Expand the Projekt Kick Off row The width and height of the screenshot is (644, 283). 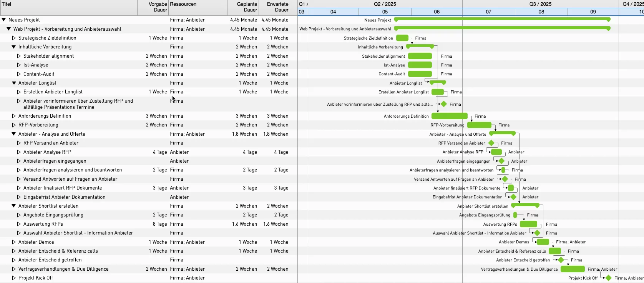point(14,278)
